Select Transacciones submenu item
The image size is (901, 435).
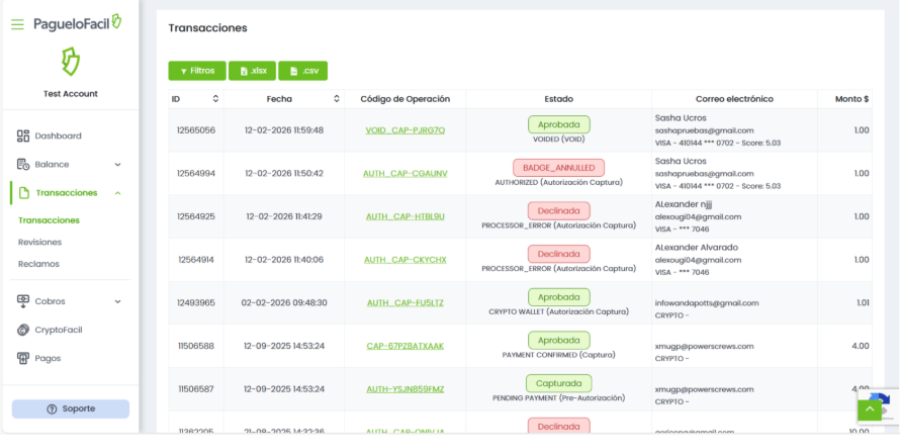tap(49, 220)
